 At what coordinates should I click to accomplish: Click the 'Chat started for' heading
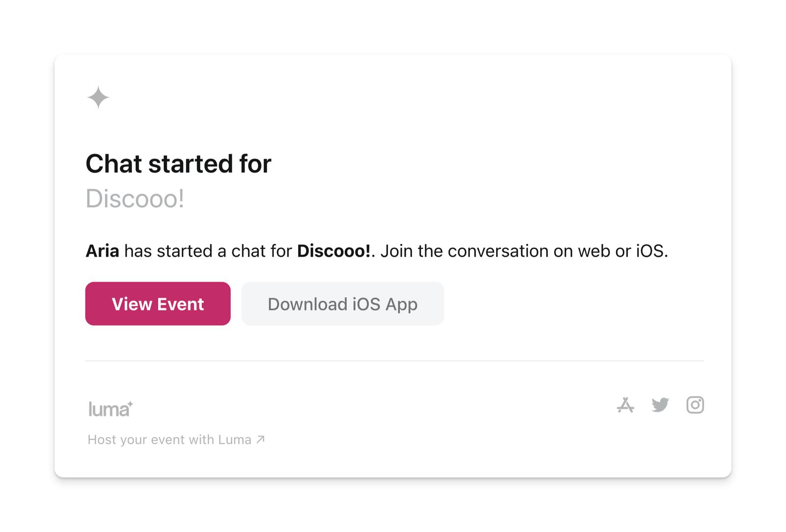178,164
